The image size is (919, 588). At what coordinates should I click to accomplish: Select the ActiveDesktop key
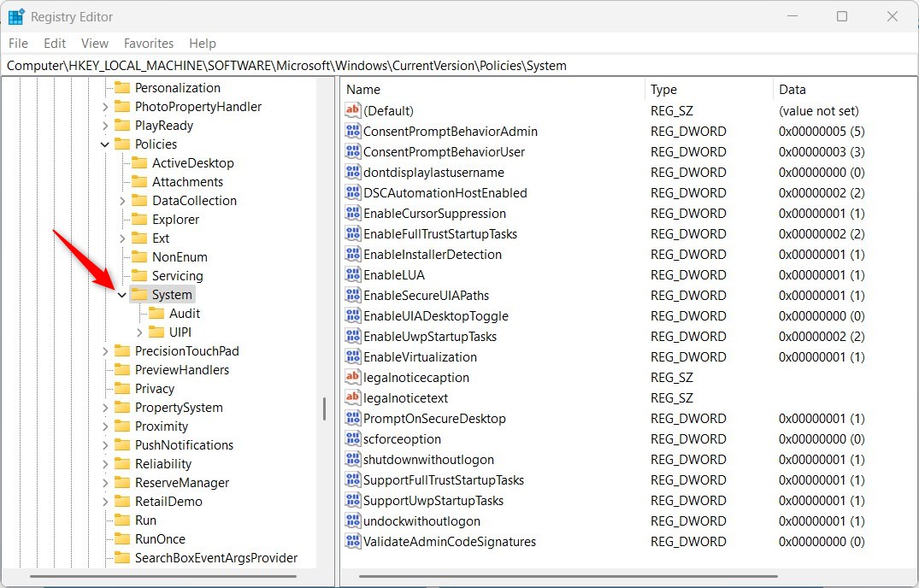[x=193, y=163]
